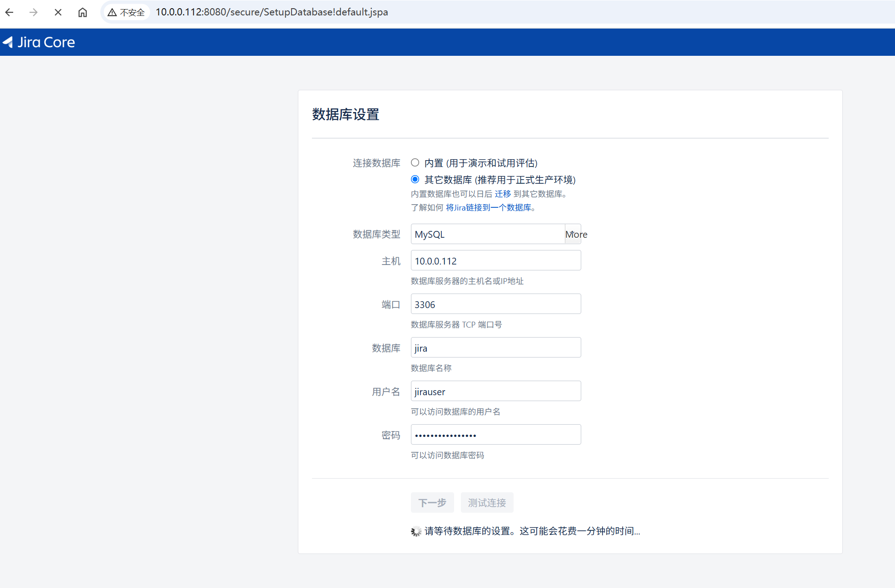Click the browser back arrow icon

pyautogui.click(x=10, y=12)
